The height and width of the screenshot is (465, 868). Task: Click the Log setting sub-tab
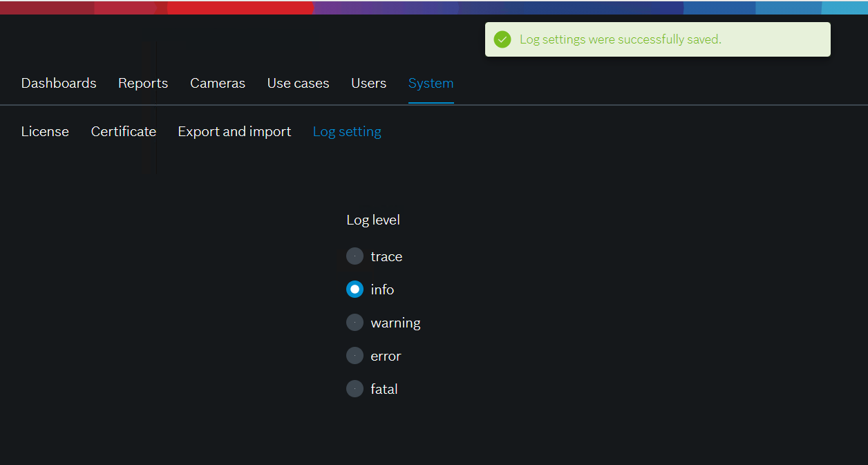[347, 131]
